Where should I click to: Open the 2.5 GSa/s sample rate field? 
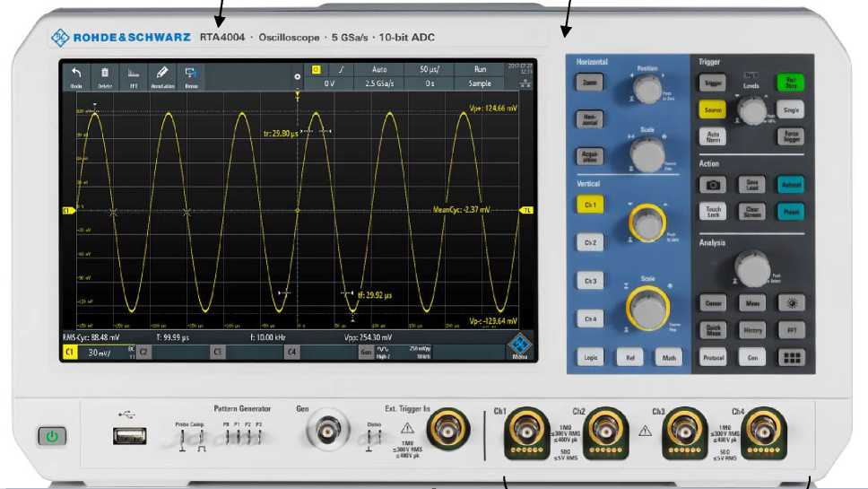pos(379,83)
